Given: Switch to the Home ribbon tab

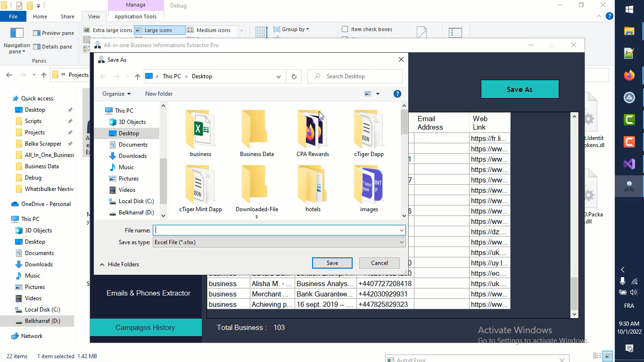Looking at the screenshot, I should [40, 16].
